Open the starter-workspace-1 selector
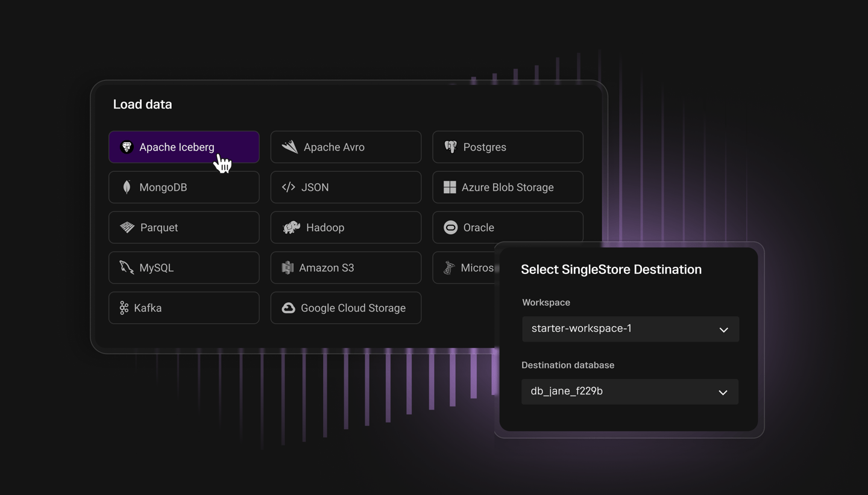This screenshot has height=495, width=868. tap(630, 329)
